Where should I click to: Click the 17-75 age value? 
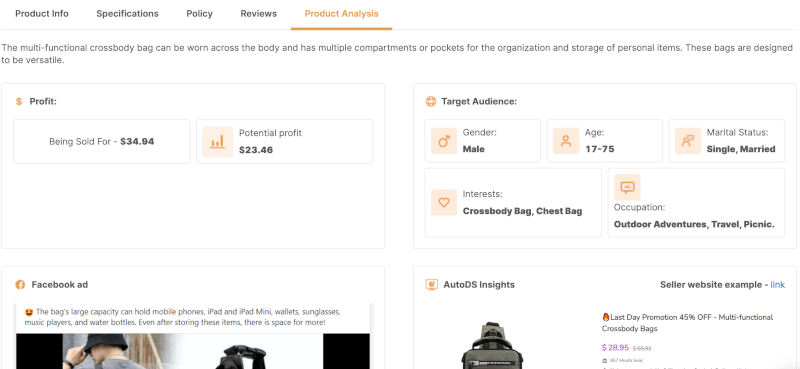599,150
